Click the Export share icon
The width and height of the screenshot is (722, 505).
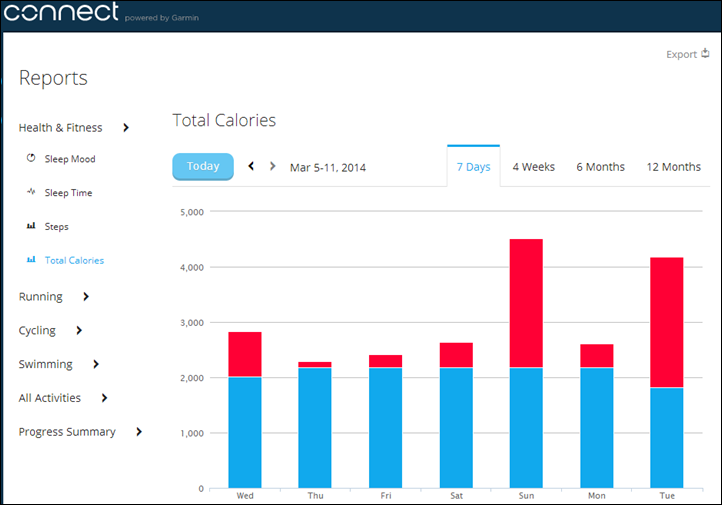pyautogui.click(x=705, y=54)
